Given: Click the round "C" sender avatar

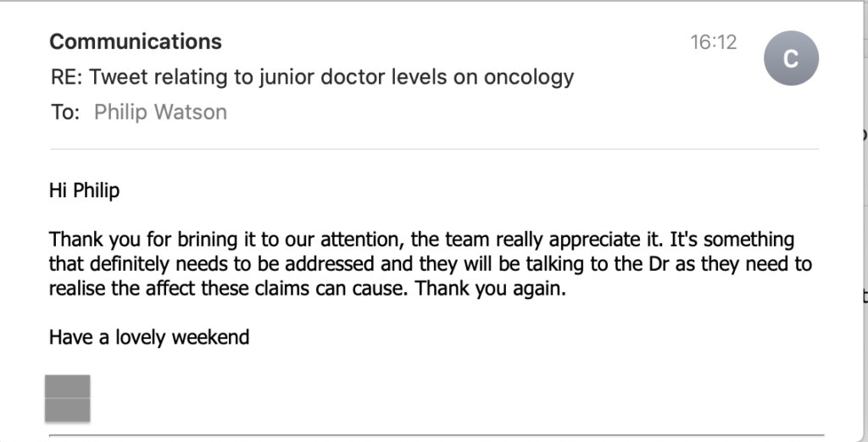Looking at the screenshot, I should click(791, 58).
